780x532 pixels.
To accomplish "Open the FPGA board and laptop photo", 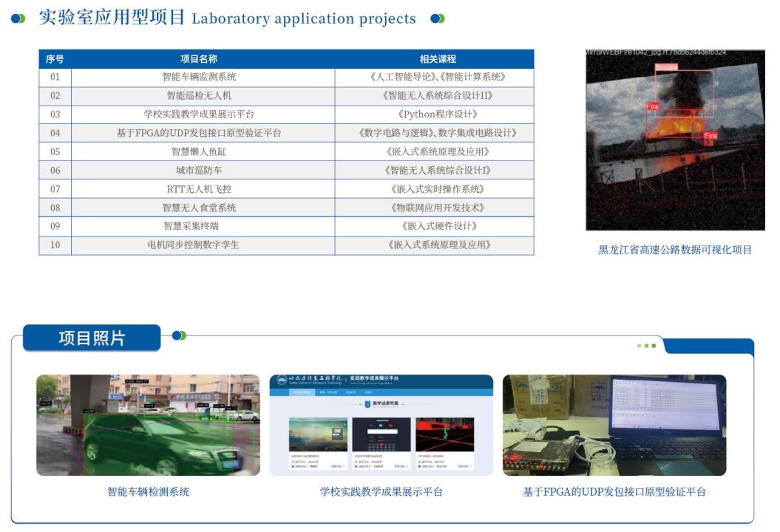I will tap(614, 425).
